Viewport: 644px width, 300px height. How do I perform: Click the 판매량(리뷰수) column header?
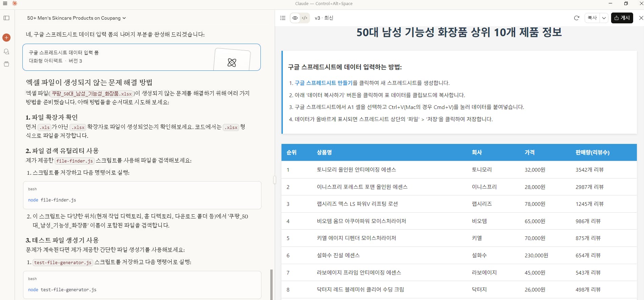(x=592, y=152)
